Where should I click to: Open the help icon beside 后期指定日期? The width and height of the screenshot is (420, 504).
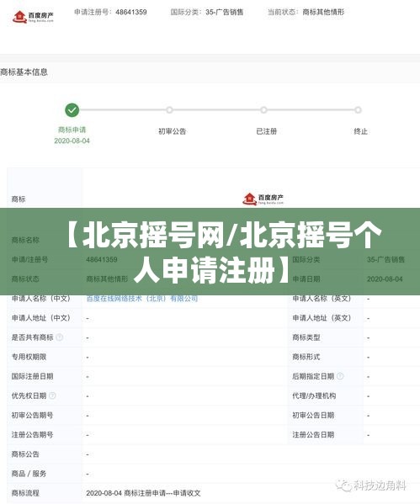pyautogui.click(x=340, y=376)
